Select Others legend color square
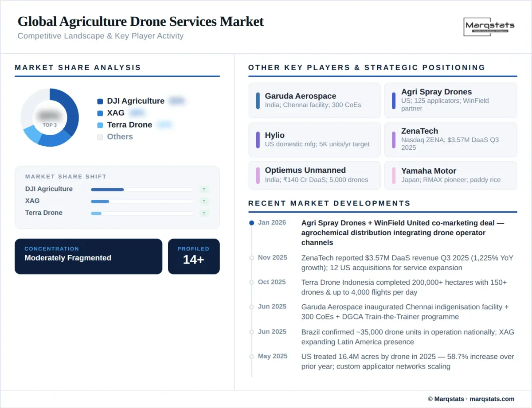 click(100, 137)
